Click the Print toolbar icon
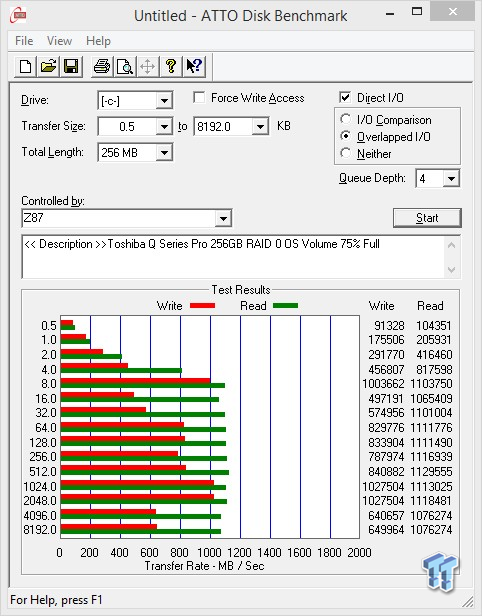Viewport: 482px width, 616px height. 102,66
